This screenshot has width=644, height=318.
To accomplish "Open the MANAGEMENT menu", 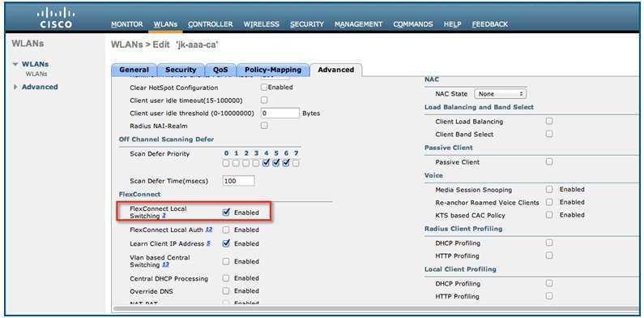I will 358,24.
